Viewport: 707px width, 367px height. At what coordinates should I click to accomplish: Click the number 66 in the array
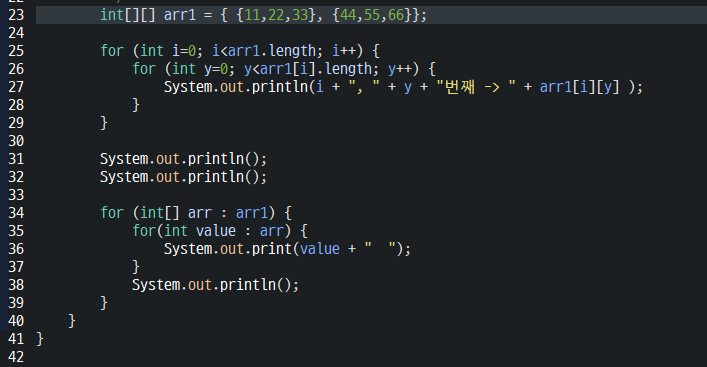point(396,15)
